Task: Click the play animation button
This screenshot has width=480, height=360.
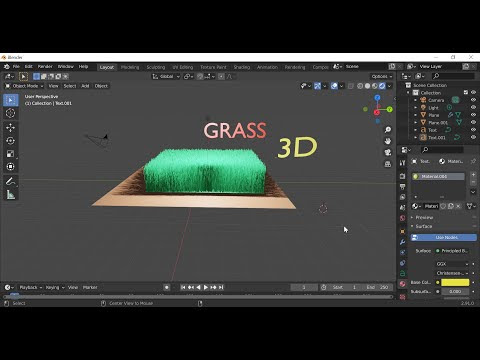Action: 206,287
